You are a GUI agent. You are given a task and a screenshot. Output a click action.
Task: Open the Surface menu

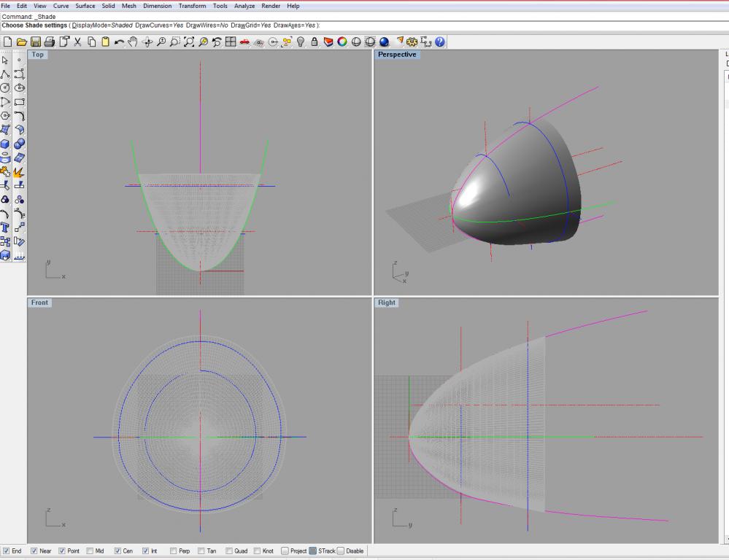(85, 6)
